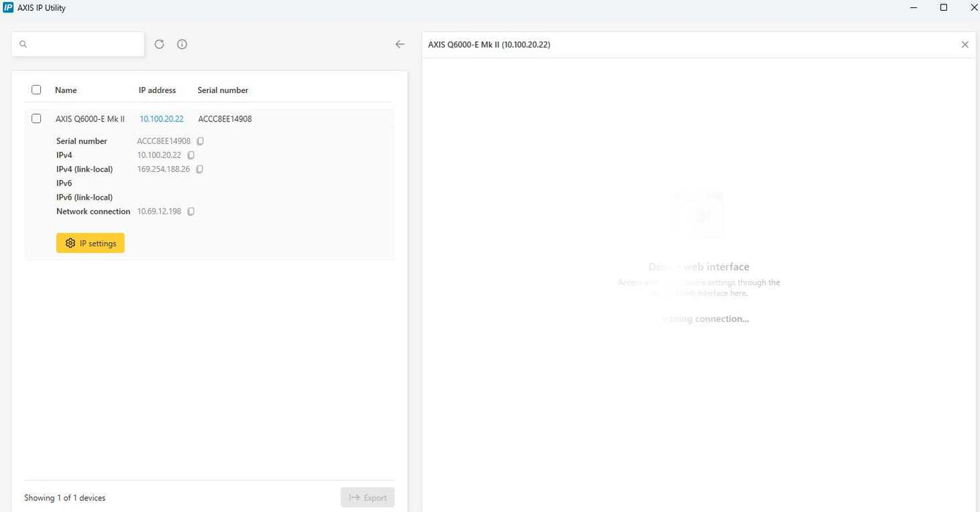Sort by the IP address column header
Image resolution: width=980 pixels, height=512 pixels.
tap(157, 90)
